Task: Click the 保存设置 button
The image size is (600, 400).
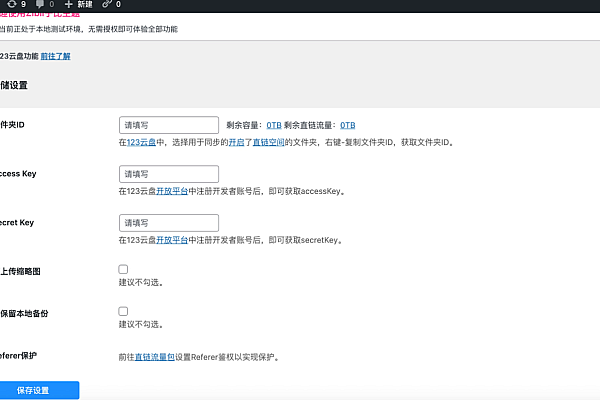Action: click(x=39, y=390)
